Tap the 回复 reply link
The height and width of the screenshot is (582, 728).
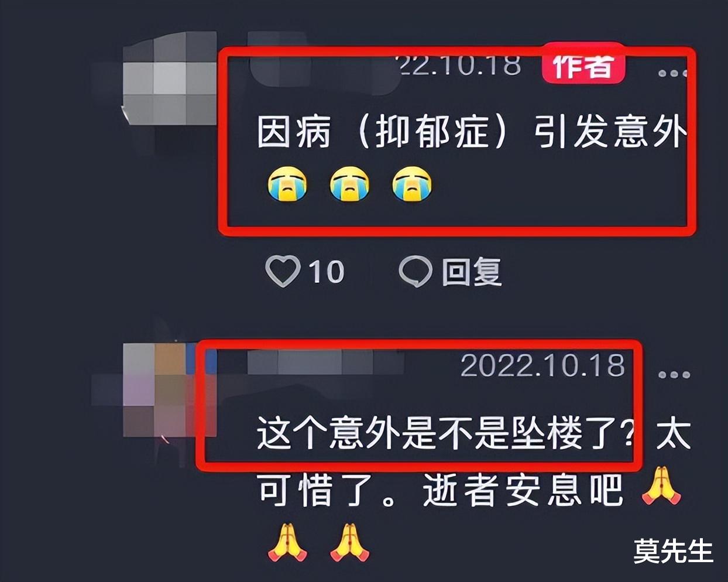coord(472,272)
